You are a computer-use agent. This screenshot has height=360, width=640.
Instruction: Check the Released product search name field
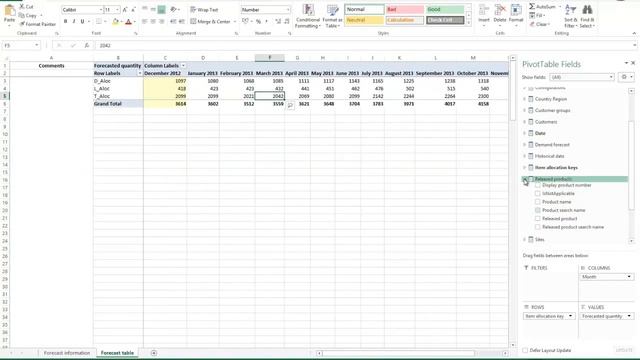[538, 227]
